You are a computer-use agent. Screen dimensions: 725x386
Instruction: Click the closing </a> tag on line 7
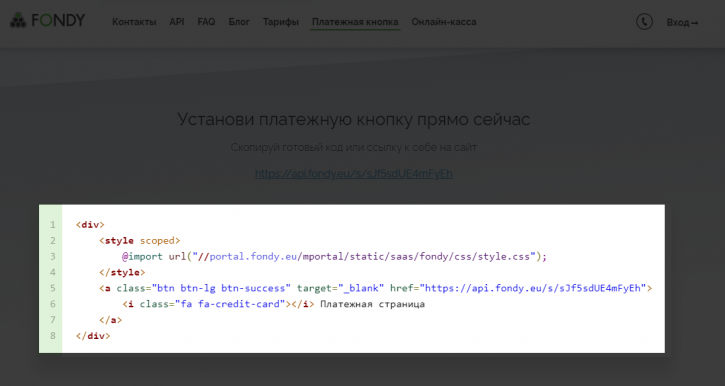[x=111, y=320]
